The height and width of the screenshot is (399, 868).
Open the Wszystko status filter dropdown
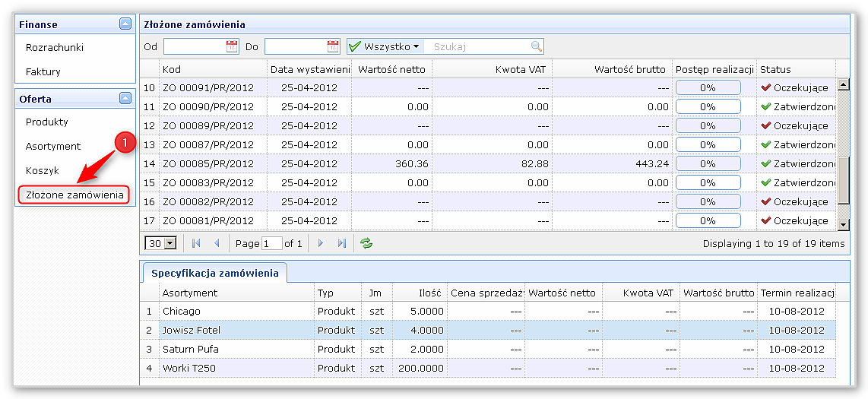click(385, 47)
